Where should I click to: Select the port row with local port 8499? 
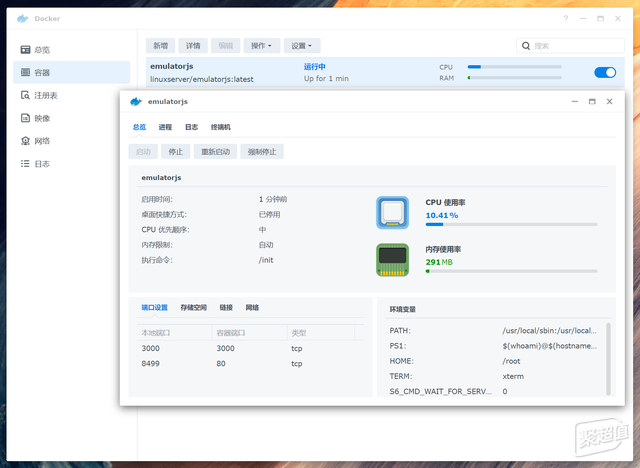click(250, 364)
